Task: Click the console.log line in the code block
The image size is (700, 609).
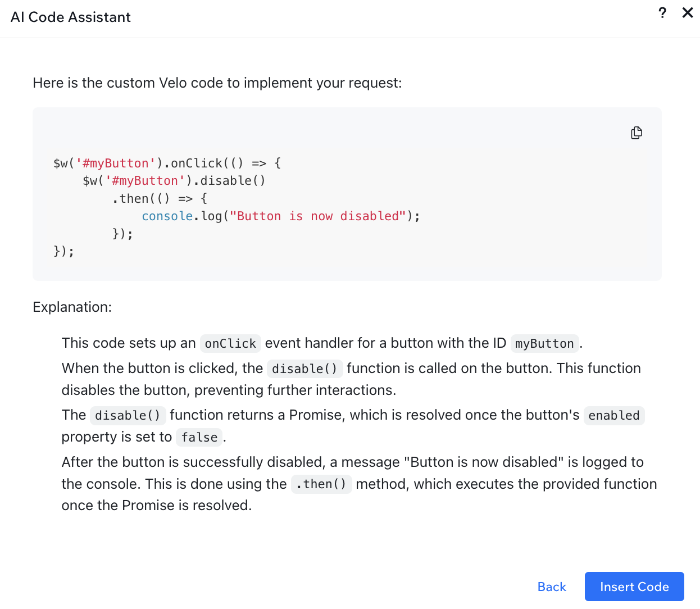Action: 281,216
